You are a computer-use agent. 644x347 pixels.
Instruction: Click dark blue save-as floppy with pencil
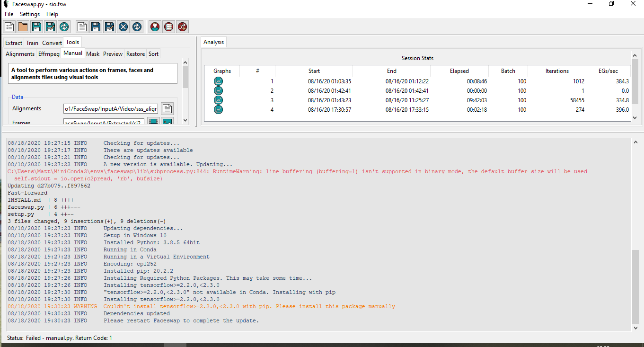pyautogui.click(x=109, y=27)
